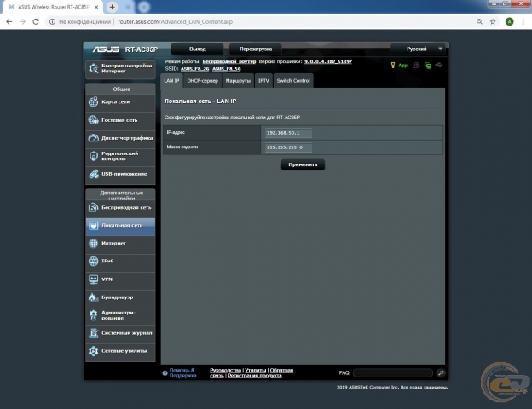
Task: Open USB-приложение in the sidebar
Action: coord(120,174)
